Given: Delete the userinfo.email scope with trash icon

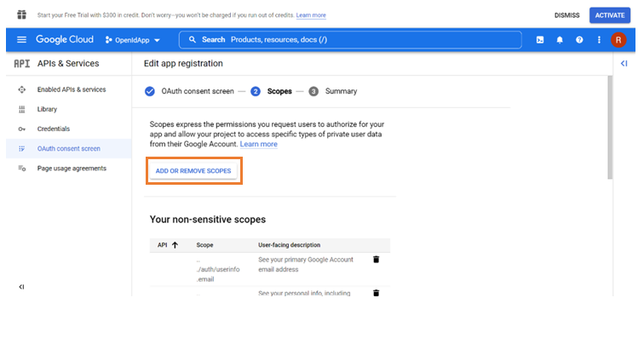Looking at the screenshot, I should [x=376, y=260].
